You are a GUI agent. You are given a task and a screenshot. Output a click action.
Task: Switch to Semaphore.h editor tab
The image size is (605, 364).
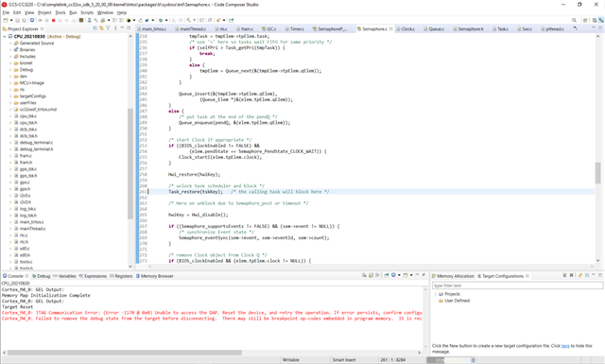click(468, 29)
